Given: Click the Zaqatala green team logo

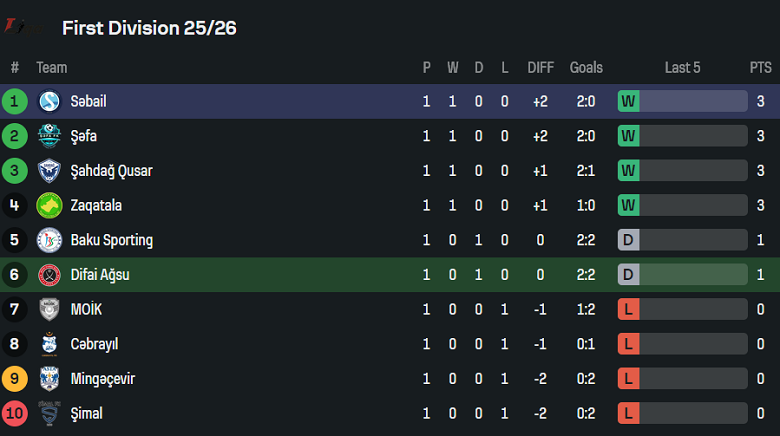Looking at the screenshot, I should [49, 205].
